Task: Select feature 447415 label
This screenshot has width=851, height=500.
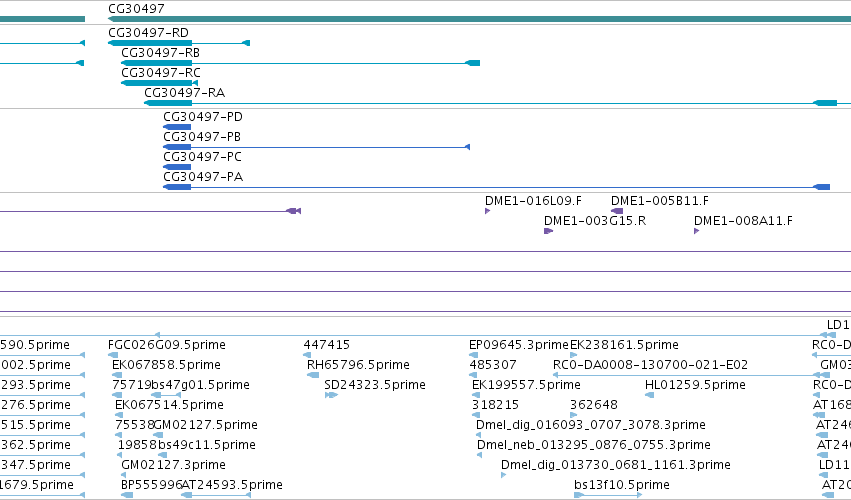Action: pos(327,345)
